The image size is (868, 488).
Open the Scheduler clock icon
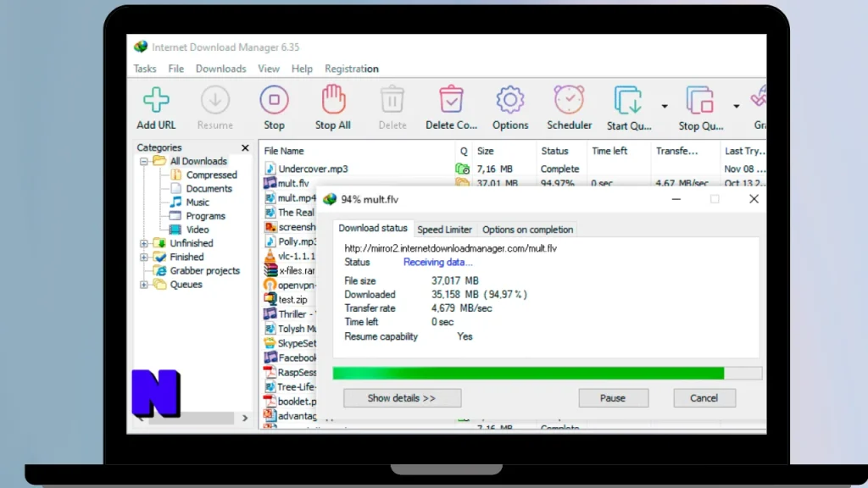[569, 100]
